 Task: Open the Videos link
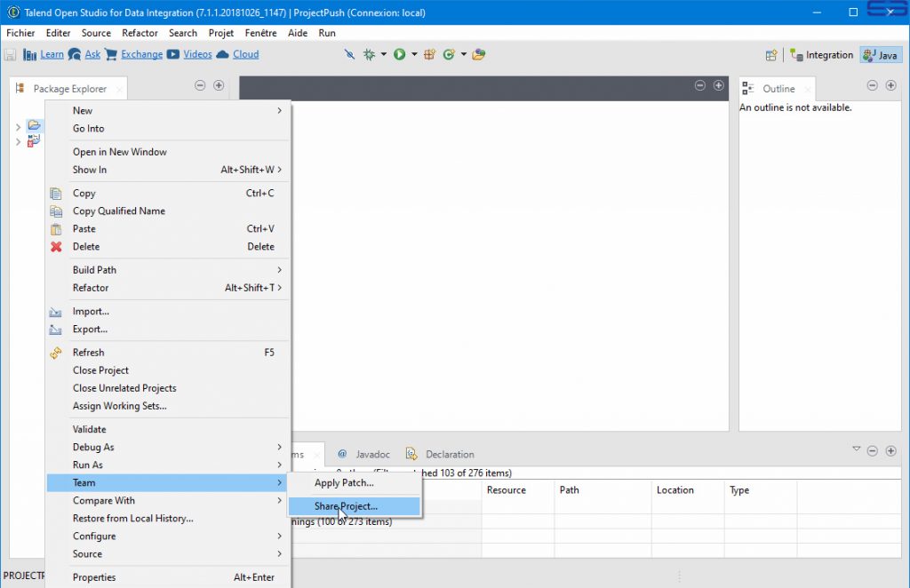[x=197, y=54]
